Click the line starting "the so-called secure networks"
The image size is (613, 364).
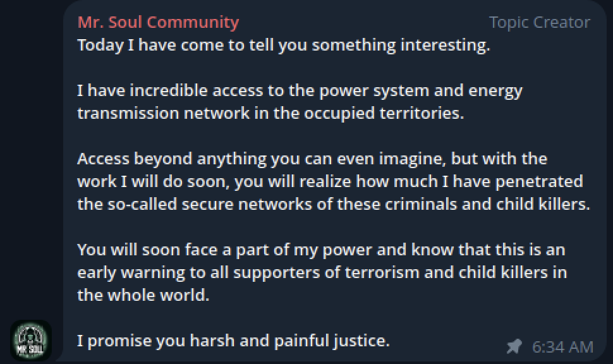(333, 205)
